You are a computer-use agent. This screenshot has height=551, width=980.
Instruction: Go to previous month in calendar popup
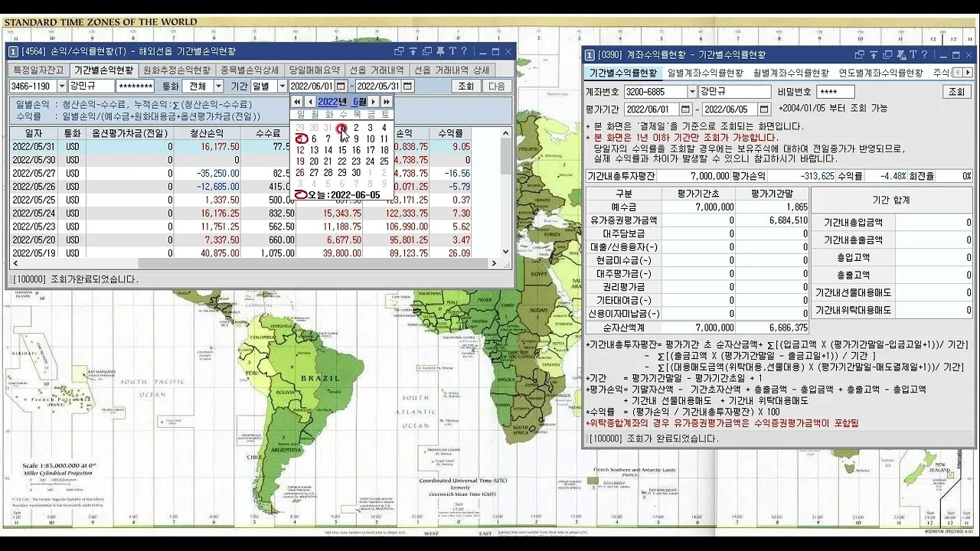(x=310, y=102)
